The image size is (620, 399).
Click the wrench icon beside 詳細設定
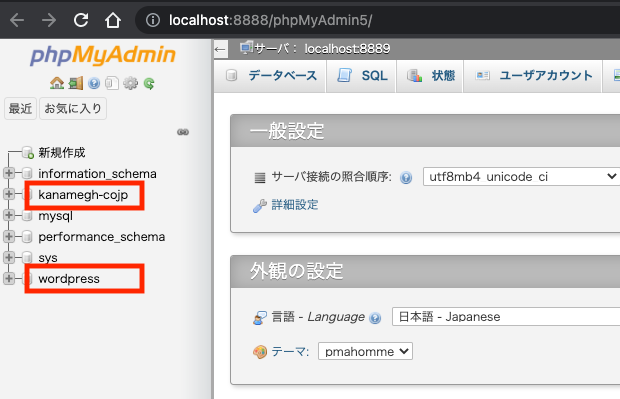[259, 206]
